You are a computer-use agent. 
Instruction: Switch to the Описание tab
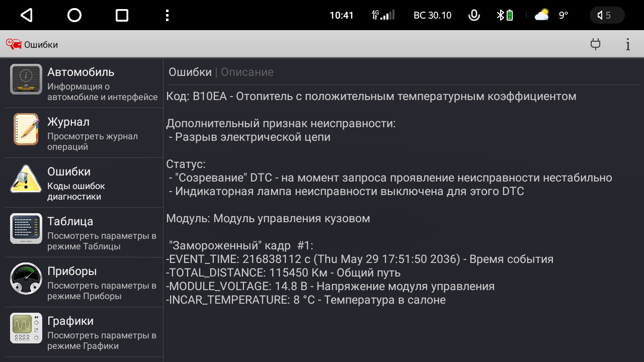pyautogui.click(x=247, y=72)
